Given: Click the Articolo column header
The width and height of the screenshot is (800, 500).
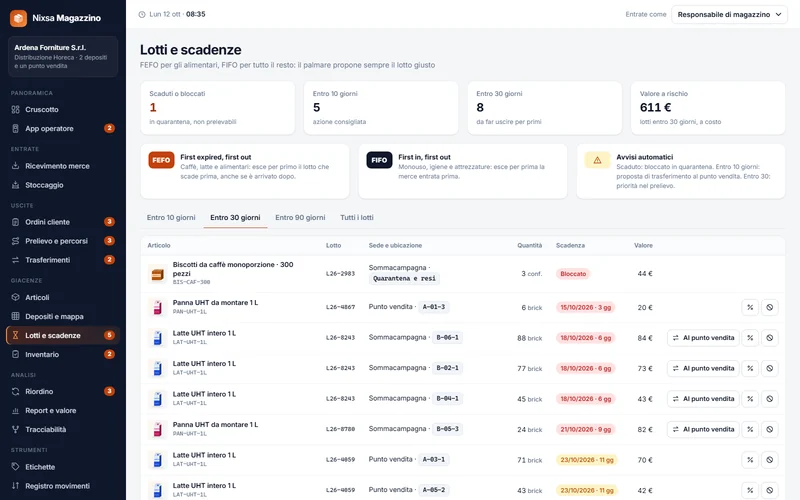Looking at the screenshot, I should 159,245.
